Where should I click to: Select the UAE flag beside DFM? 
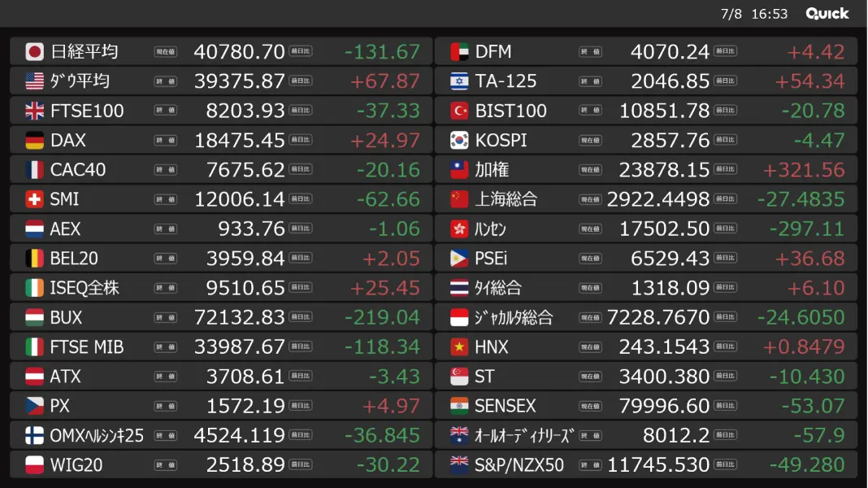[459, 51]
